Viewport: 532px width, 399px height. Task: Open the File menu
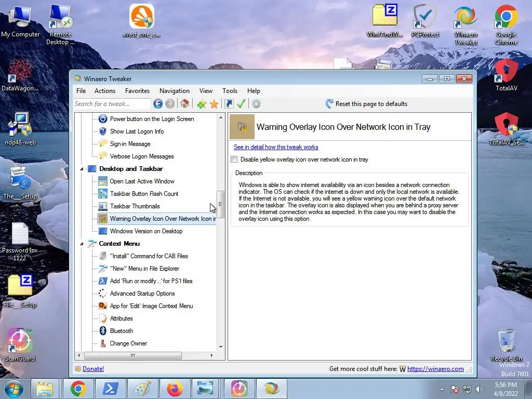point(81,91)
